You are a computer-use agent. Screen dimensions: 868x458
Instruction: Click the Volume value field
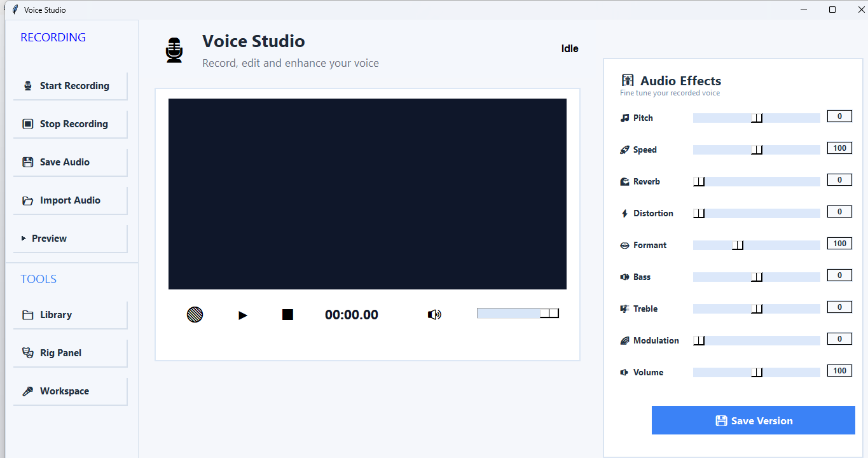tap(839, 371)
